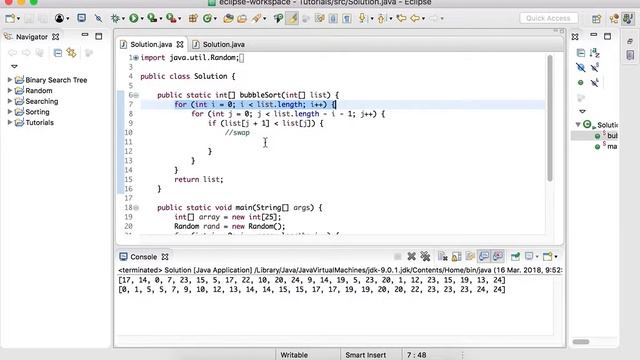Expand the Binary Search Tree project

coord(10,80)
